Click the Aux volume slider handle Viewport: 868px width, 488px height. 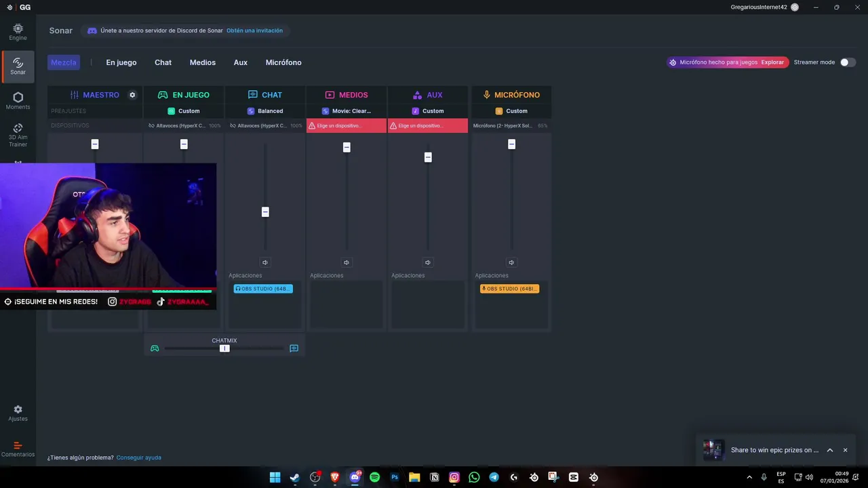(x=428, y=157)
